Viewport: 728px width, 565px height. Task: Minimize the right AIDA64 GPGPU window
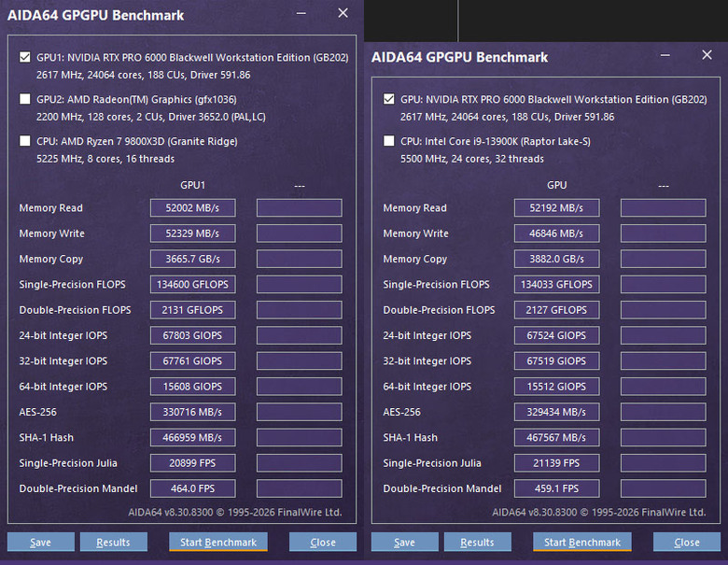665,55
